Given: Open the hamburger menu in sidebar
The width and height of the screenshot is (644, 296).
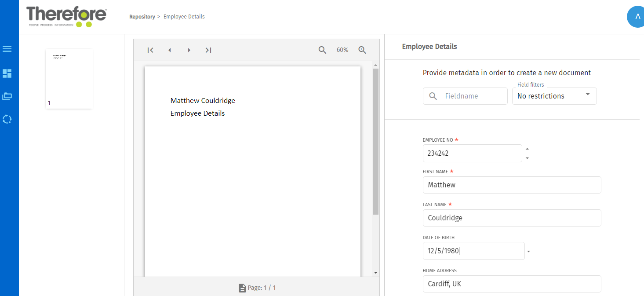Looking at the screenshot, I should coord(7,49).
